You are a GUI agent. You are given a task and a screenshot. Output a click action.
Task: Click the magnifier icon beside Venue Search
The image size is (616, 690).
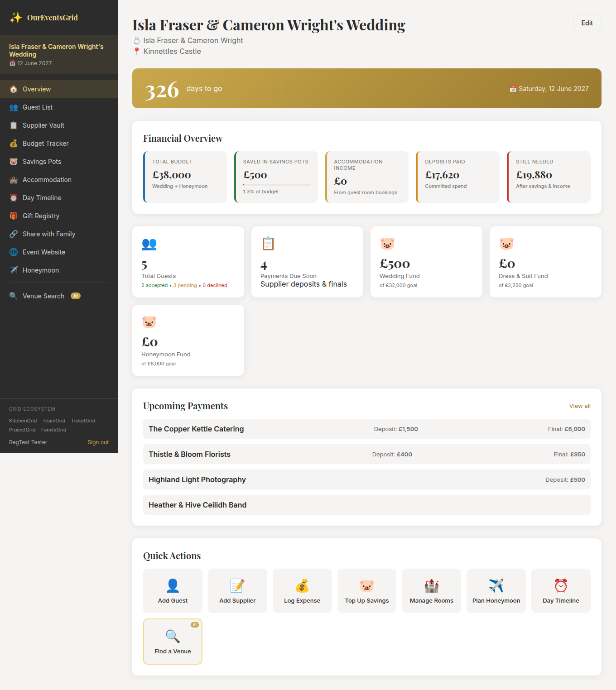coord(14,296)
